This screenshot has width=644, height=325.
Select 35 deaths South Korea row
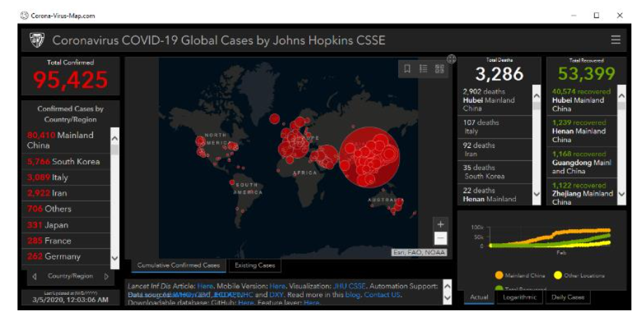click(x=495, y=172)
